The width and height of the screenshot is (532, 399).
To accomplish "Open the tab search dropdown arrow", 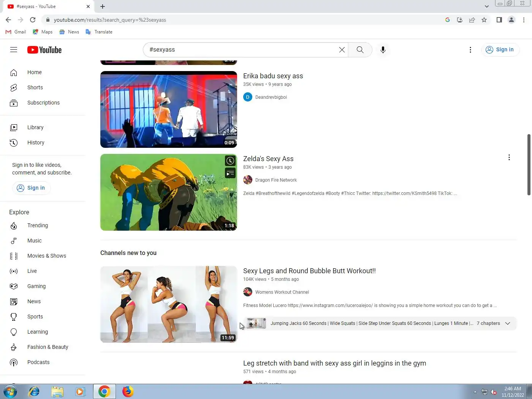I will (487, 6).
